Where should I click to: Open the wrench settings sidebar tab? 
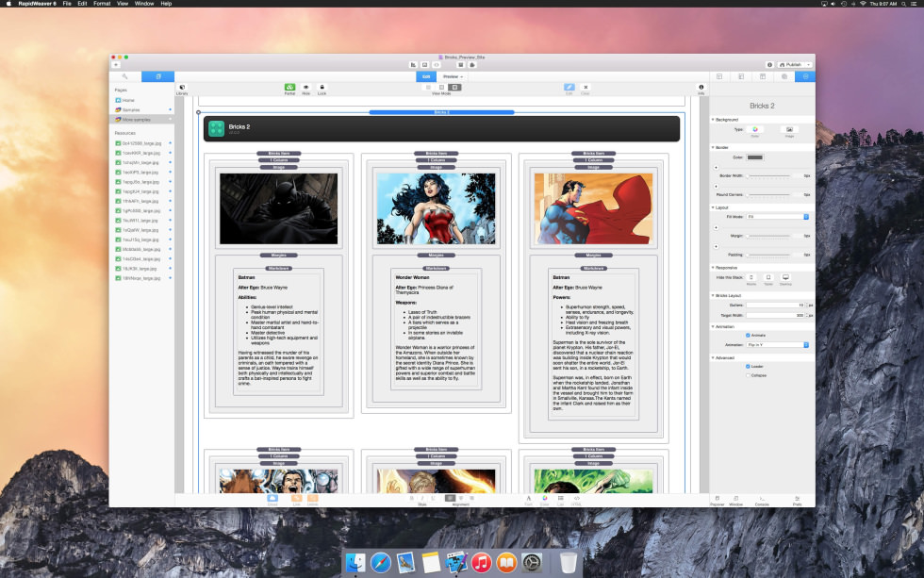click(124, 76)
